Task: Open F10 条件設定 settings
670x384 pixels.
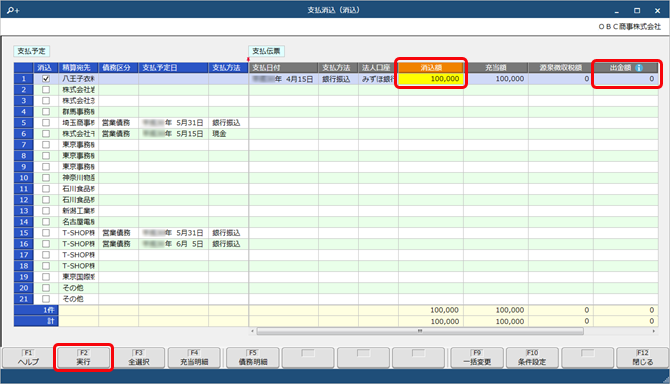Action: (532, 358)
